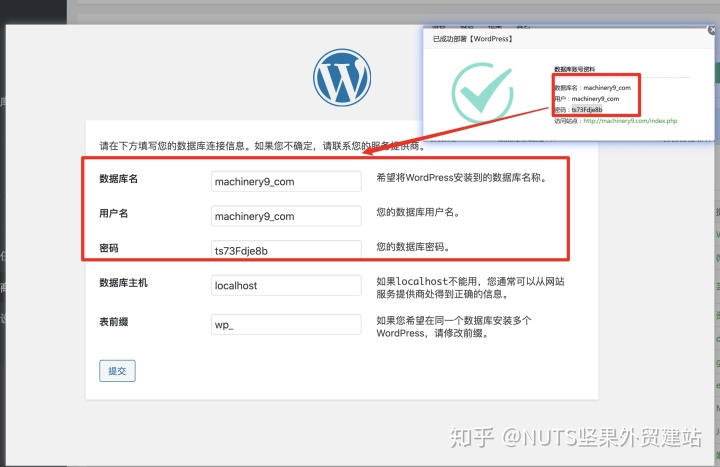Click the 提交 submit button
720x467 pixels.
point(118,371)
